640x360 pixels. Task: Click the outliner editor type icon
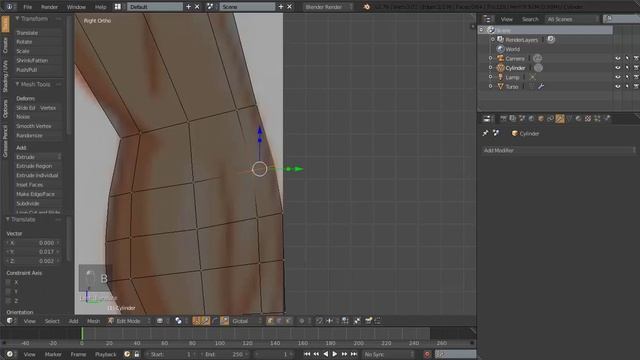[x=487, y=19]
